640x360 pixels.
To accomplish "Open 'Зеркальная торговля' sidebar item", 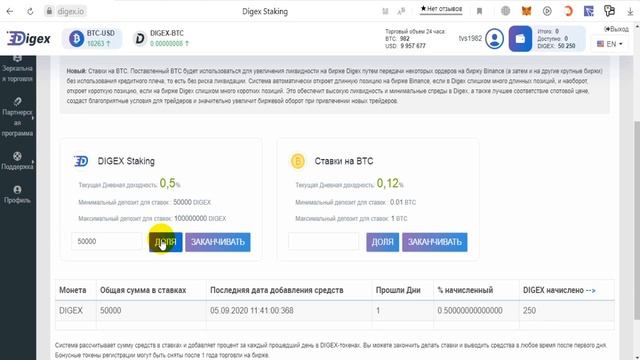I will click(x=18, y=69).
